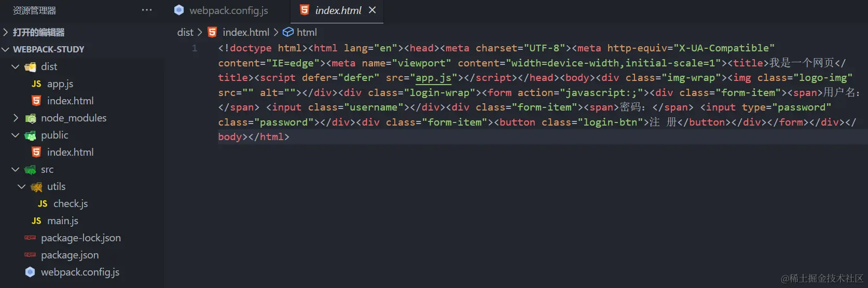Click the node_modules folder icon
868x288 pixels.
click(x=31, y=118)
